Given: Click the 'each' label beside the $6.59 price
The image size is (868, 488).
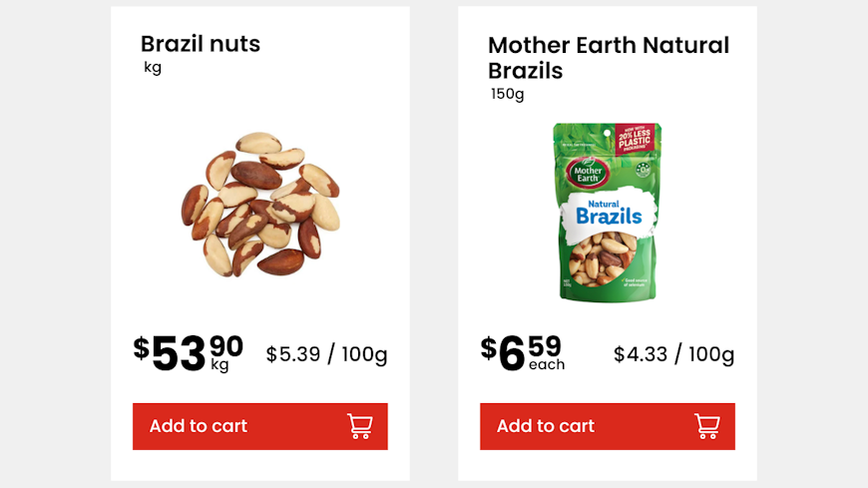Looking at the screenshot, I should (547, 365).
